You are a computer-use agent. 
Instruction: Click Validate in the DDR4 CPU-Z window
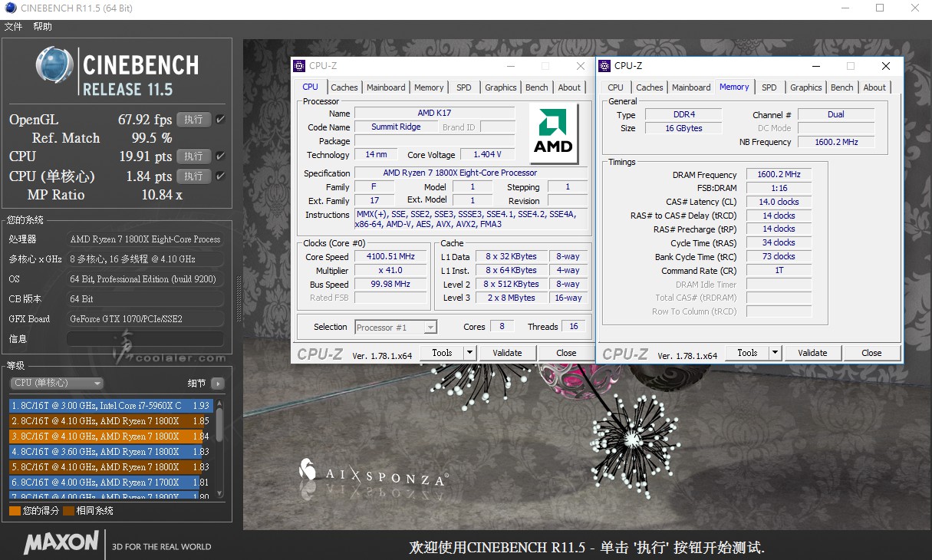[812, 353]
